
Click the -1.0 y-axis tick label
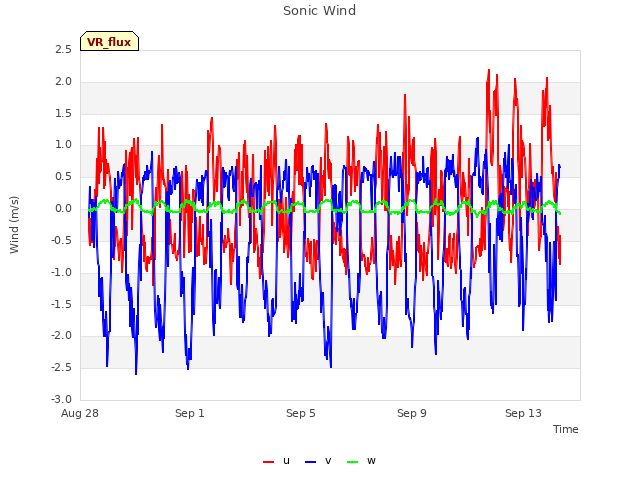click(x=62, y=272)
